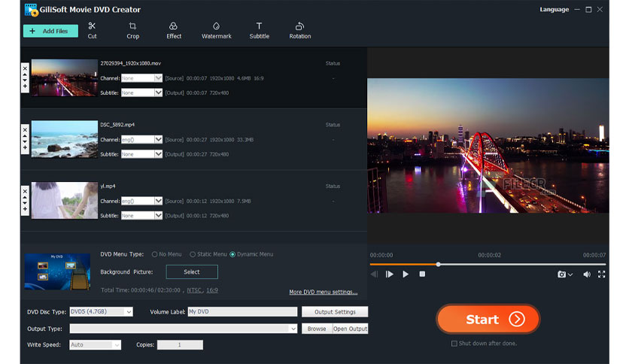Open the Rotation tool
629x364 pixels.
tap(300, 31)
